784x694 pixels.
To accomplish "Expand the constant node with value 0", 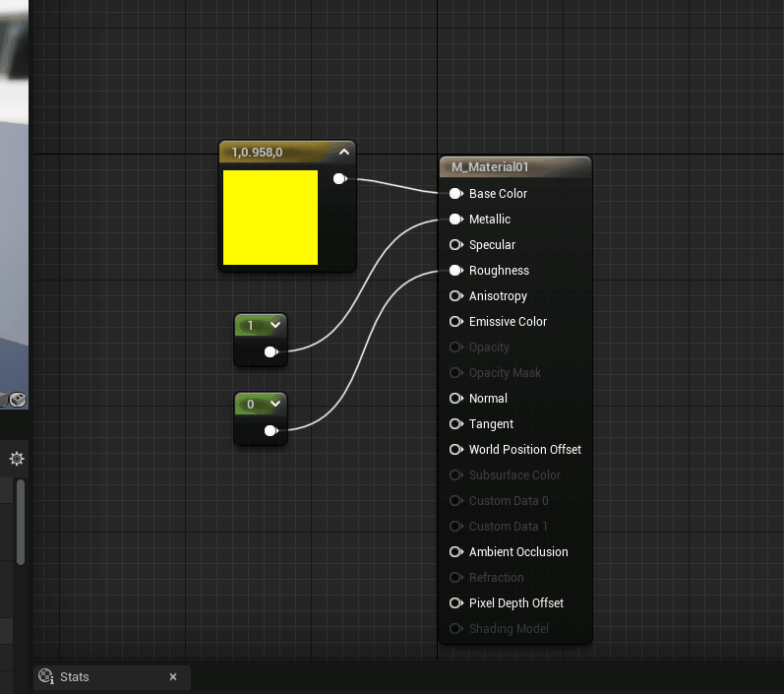I will (275, 404).
